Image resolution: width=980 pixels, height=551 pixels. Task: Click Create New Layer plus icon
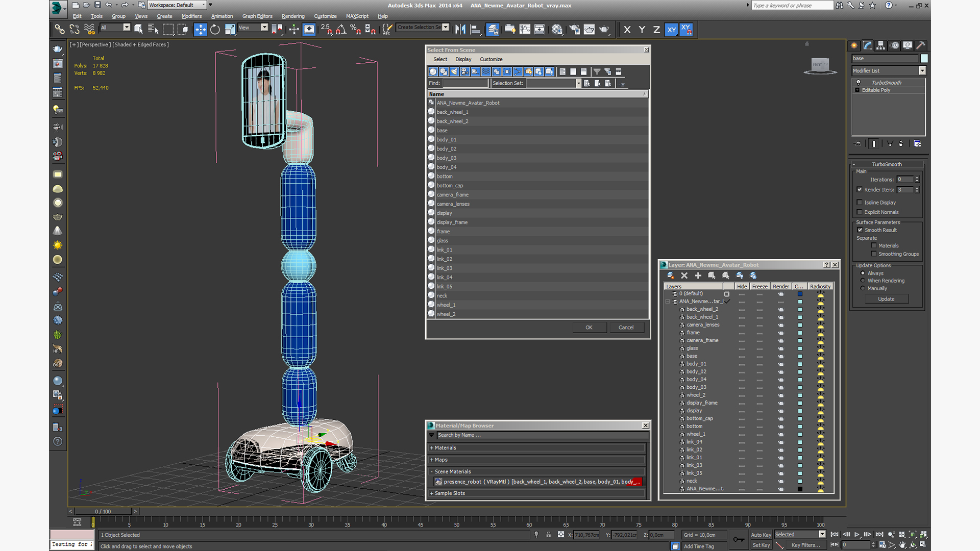(698, 275)
